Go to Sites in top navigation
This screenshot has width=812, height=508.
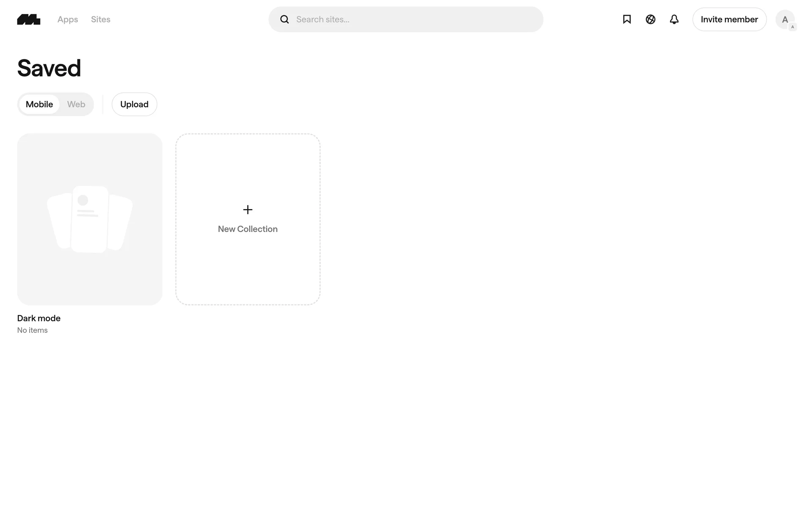coord(101,19)
